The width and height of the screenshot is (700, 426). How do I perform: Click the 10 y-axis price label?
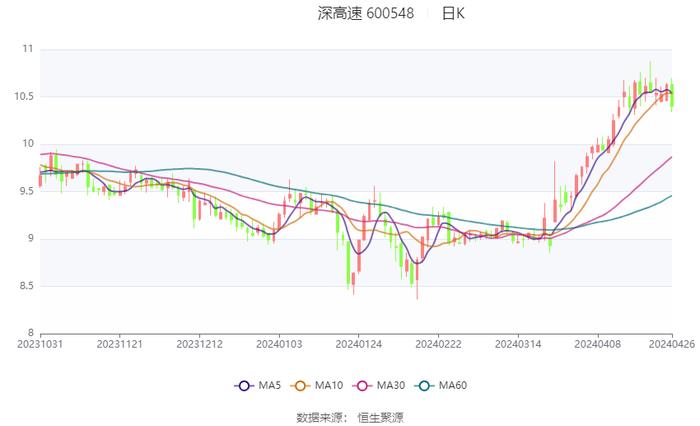pos(28,143)
